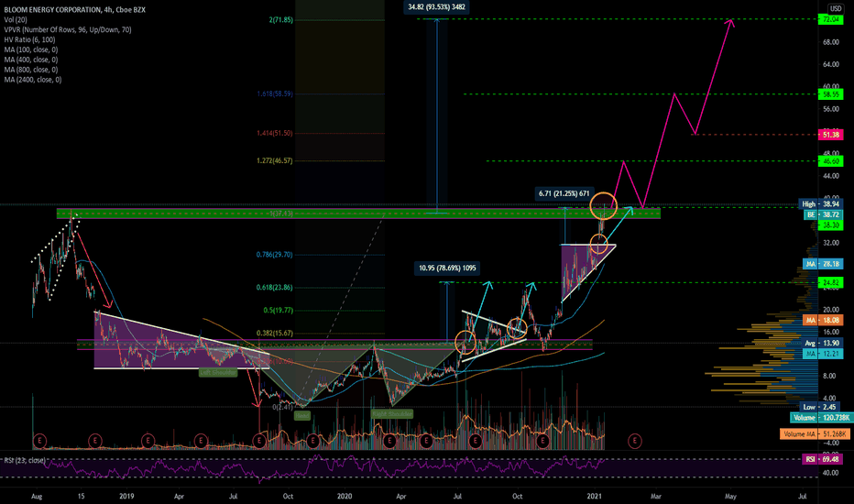
Task: Select the 10.95 (78.69%) 1095 measurement label
Action: [448, 268]
